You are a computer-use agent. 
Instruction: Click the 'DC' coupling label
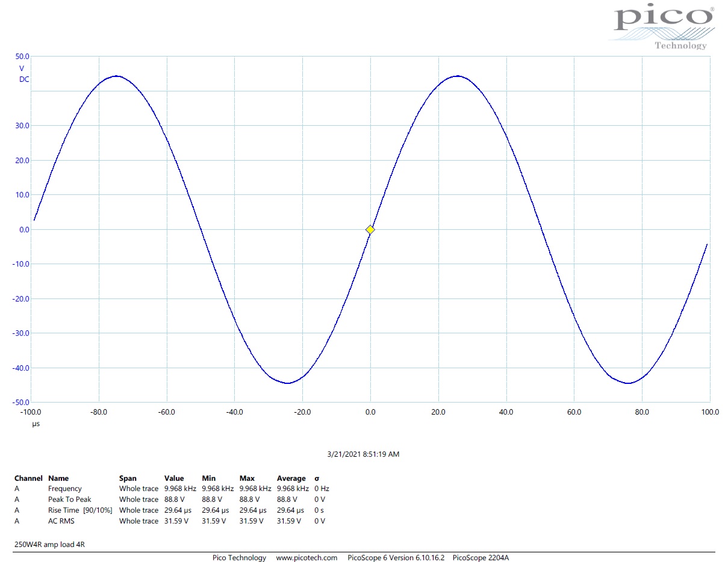click(24, 79)
